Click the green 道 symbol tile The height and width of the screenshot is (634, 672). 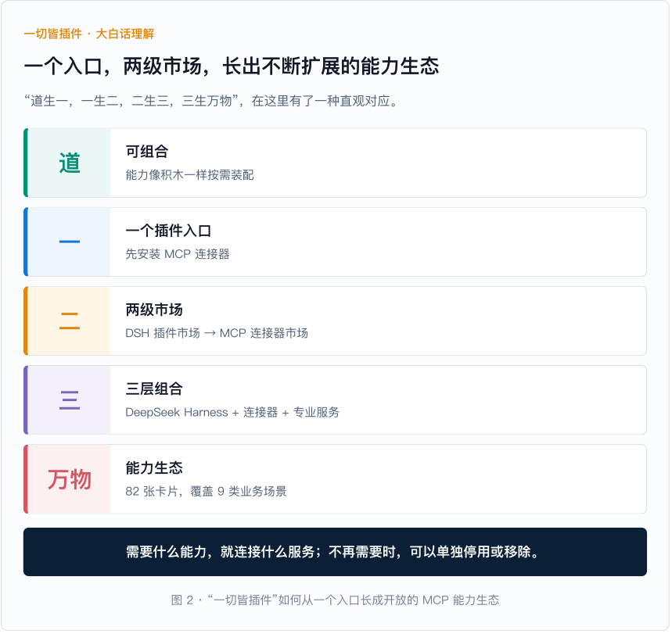tap(69, 163)
